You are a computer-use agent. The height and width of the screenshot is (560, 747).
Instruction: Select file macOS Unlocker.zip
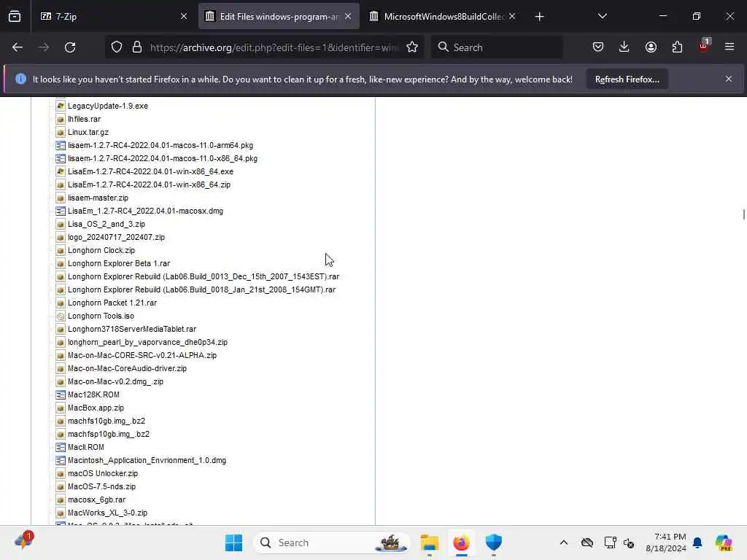pos(103,473)
